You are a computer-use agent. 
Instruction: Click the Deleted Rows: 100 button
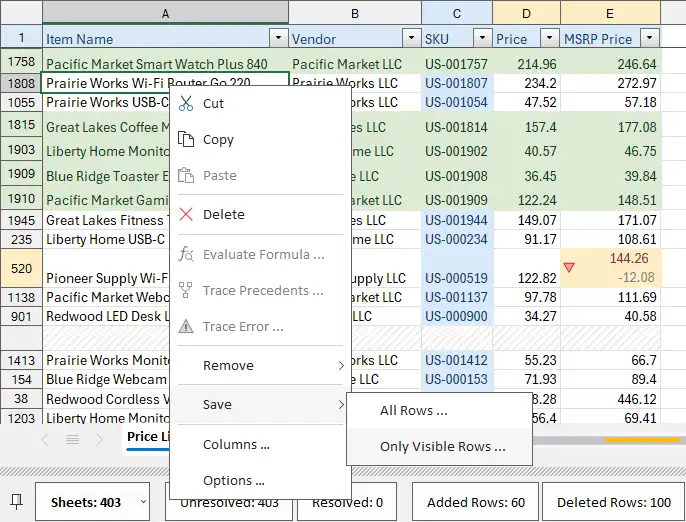(613, 502)
